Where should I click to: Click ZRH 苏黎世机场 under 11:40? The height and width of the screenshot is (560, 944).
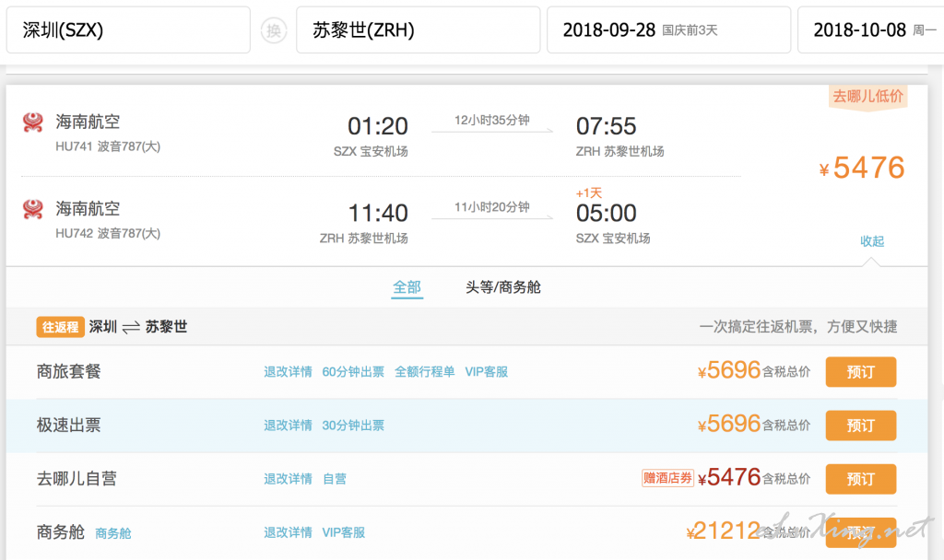pos(363,239)
